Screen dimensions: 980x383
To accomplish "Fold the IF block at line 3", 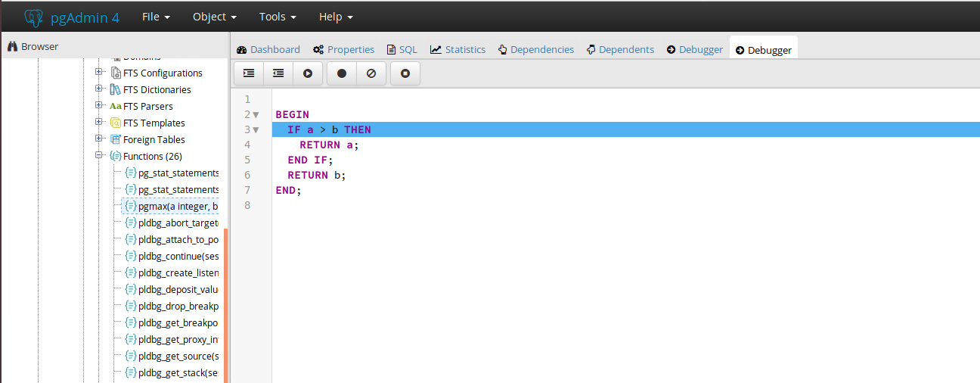I will 256,130.
